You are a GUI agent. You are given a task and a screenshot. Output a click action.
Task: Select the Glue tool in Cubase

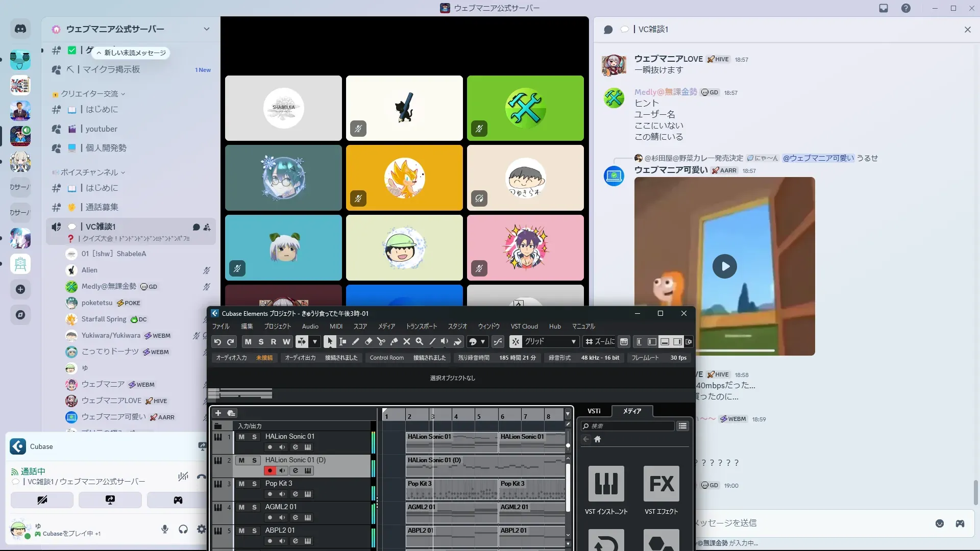(x=394, y=342)
